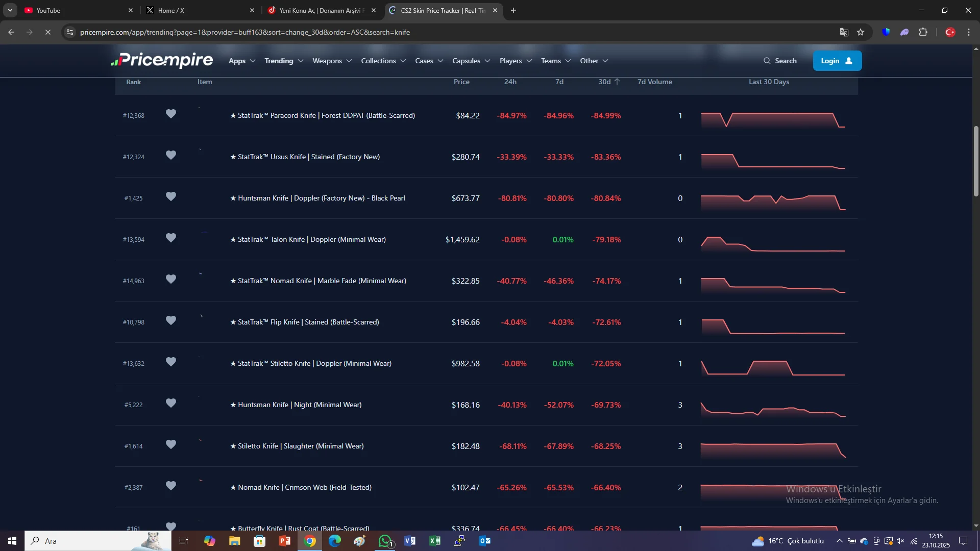Stop page loading with X button
The image size is (980, 551).
48,32
